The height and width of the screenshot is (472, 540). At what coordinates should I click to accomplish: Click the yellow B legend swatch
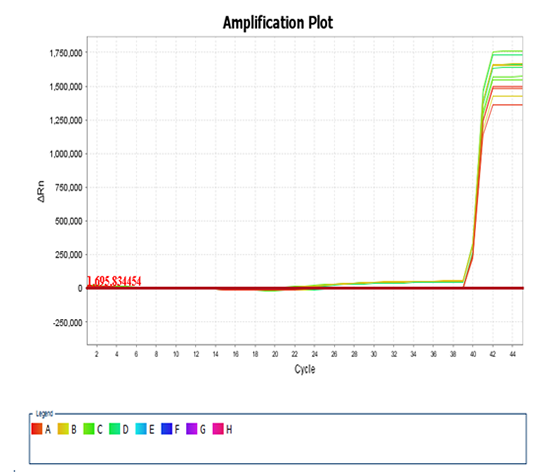click(x=63, y=429)
